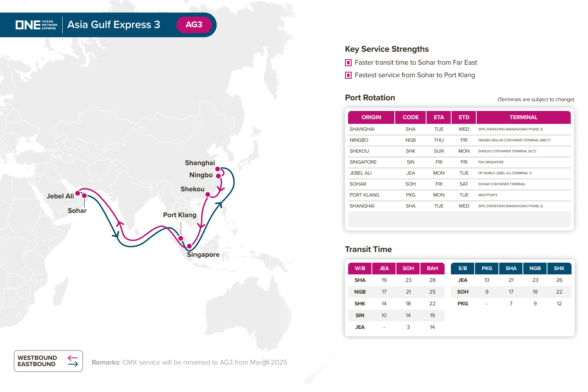Screen dimensions: 588x392
Task: Click the bullet box beside Fastest service
Action: [348, 75]
